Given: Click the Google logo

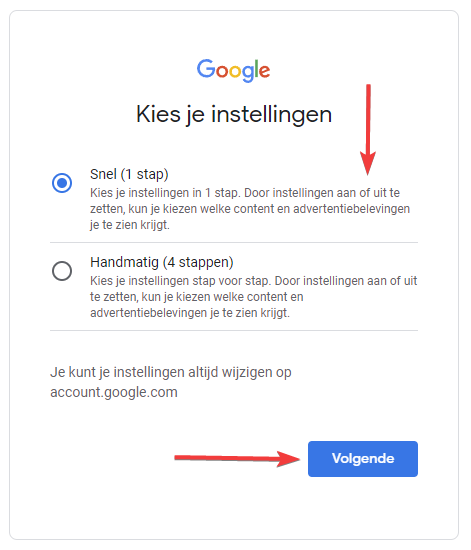Looking at the screenshot, I should [234, 71].
